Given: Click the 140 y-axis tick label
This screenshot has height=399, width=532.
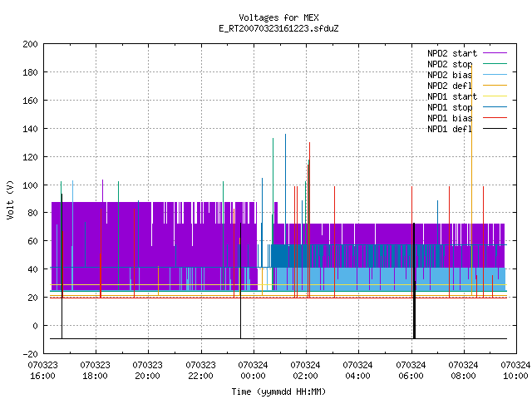Looking at the screenshot, I should click(x=30, y=129).
